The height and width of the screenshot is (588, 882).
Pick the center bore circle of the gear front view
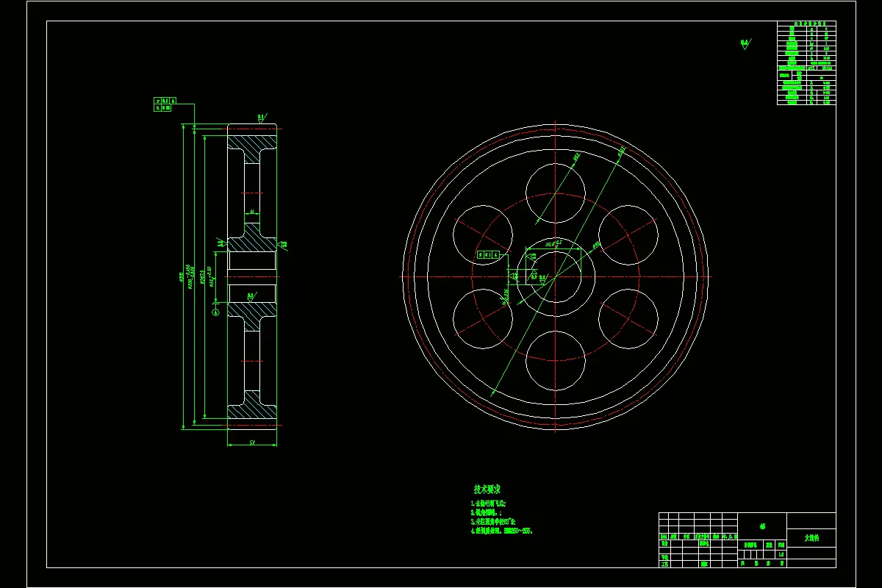555,276
